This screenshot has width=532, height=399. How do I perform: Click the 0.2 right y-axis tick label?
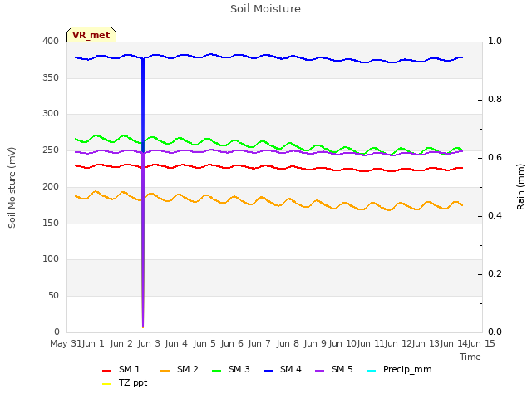(x=495, y=273)
